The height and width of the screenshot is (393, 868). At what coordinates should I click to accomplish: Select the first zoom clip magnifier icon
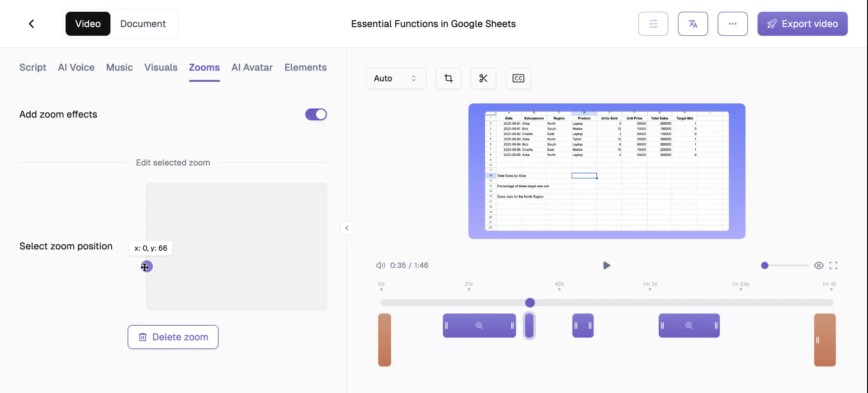pyautogui.click(x=479, y=326)
